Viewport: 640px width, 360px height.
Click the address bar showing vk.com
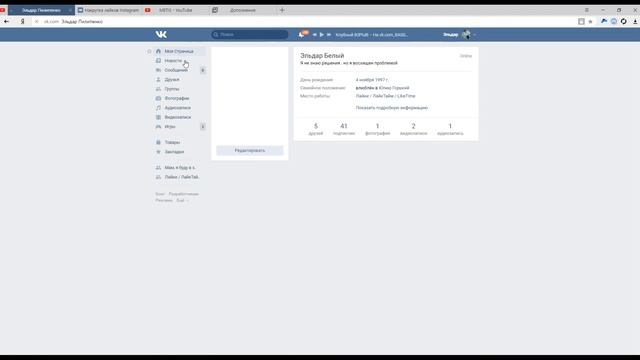tap(306, 22)
